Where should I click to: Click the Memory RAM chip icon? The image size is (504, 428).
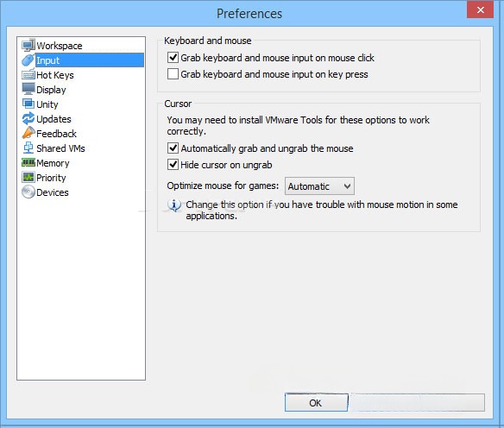click(x=28, y=162)
